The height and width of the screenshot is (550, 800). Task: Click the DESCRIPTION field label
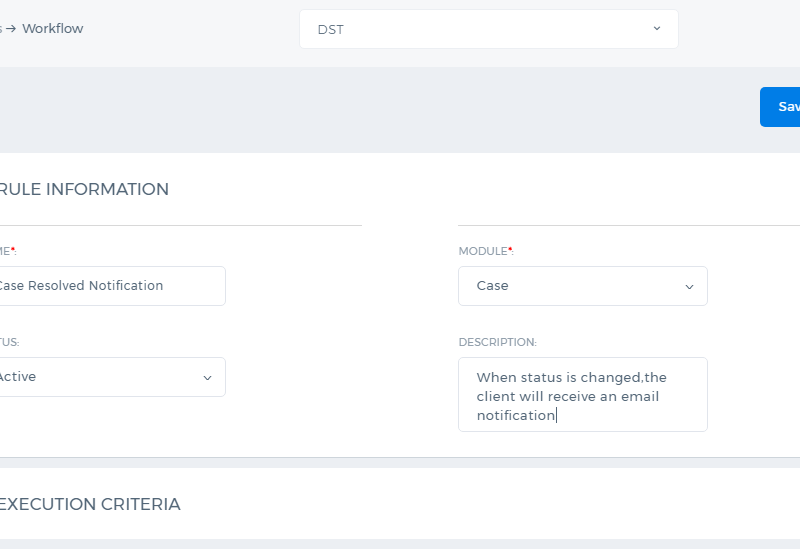point(497,342)
